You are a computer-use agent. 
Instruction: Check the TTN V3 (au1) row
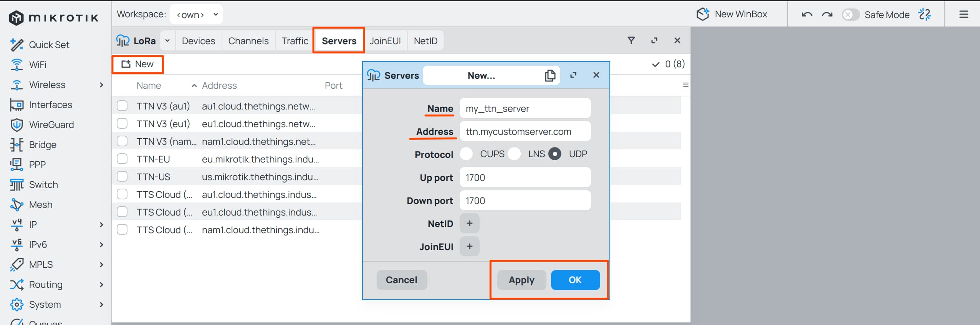tap(122, 106)
